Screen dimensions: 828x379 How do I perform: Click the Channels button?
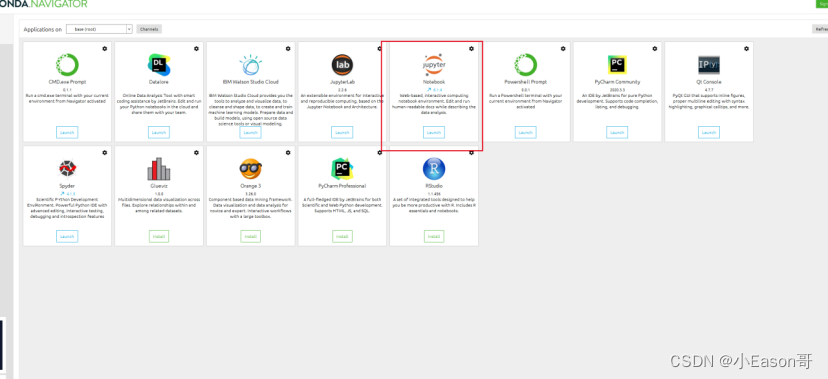tap(149, 29)
